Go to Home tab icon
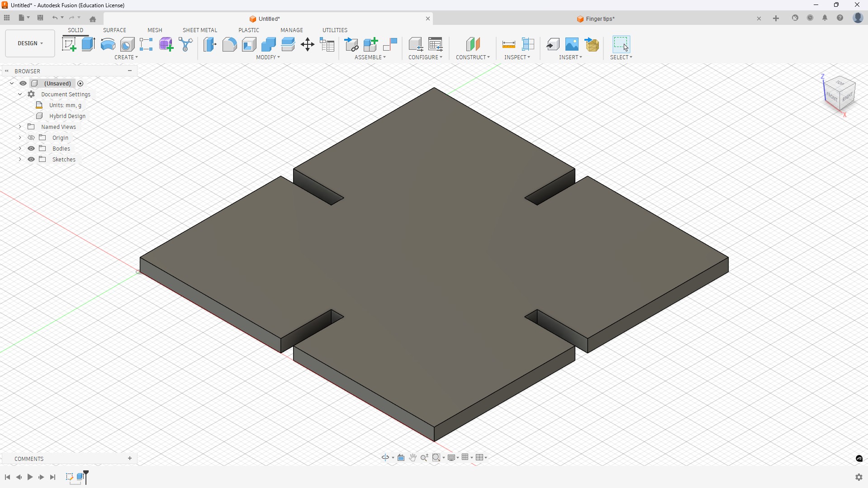Viewport: 868px width, 488px height. [x=93, y=19]
